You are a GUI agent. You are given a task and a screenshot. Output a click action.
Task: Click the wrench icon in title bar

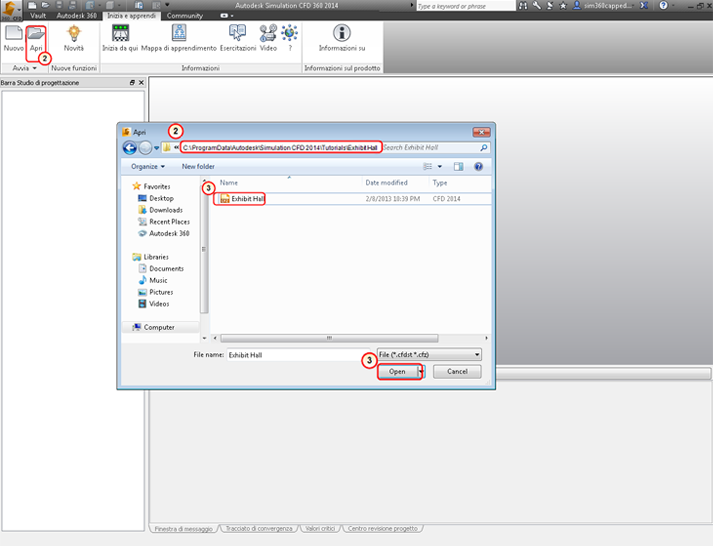click(536, 5)
